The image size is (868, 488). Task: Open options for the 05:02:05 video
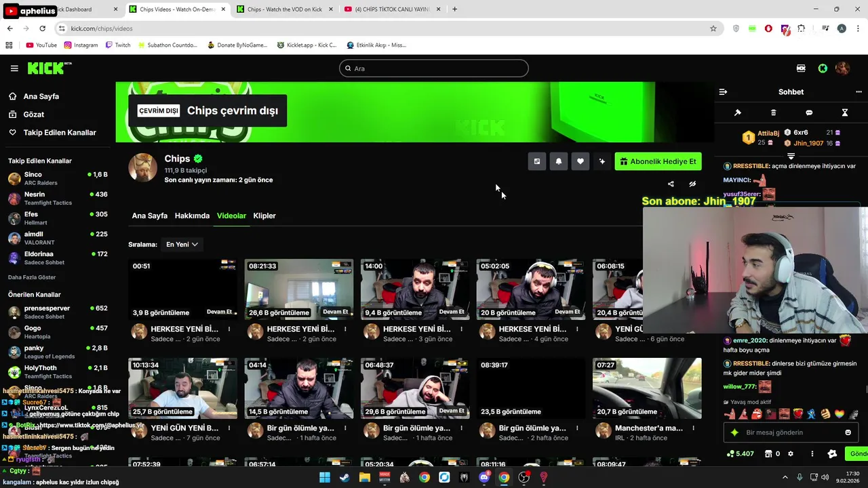click(577, 329)
